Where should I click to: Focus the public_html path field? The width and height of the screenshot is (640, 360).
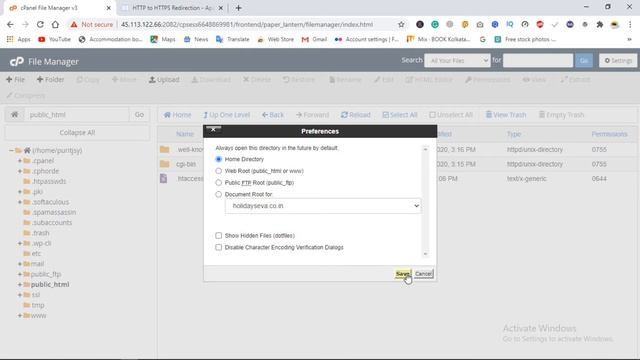pyautogui.click(x=77, y=115)
